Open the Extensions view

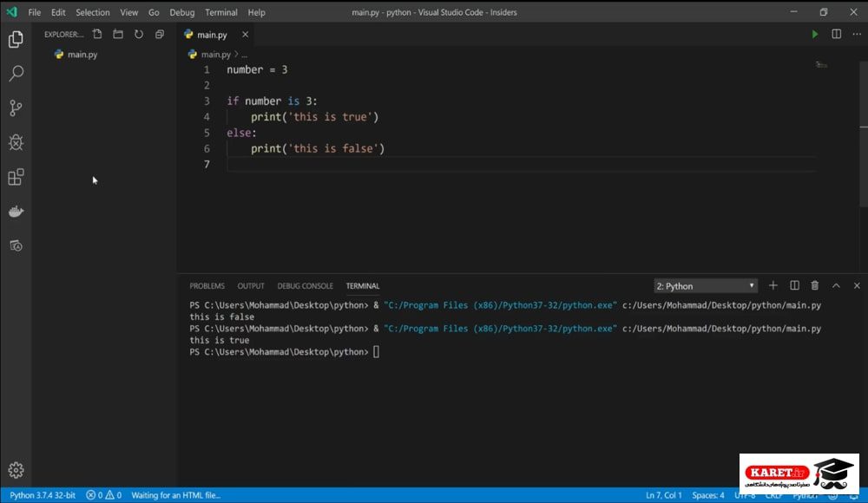[16, 177]
